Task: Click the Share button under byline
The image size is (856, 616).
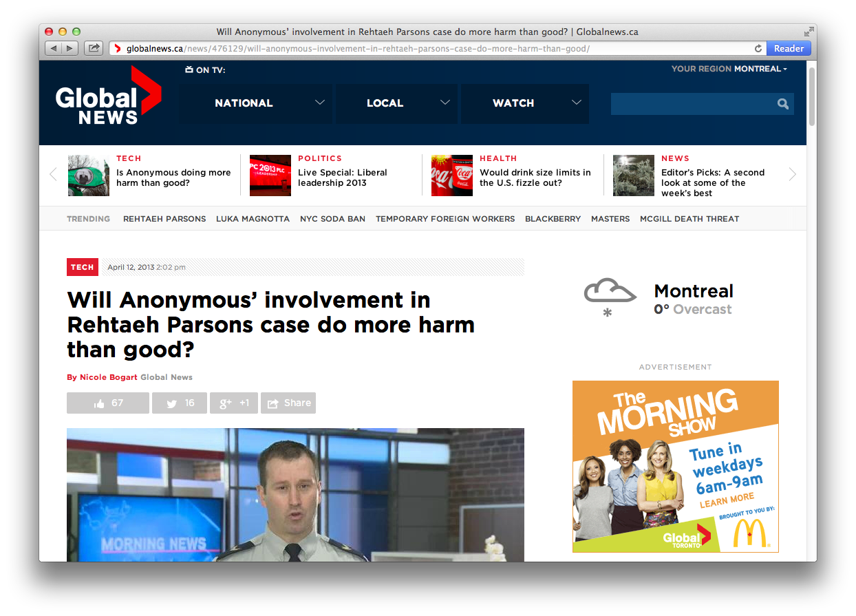Action: (x=288, y=403)
